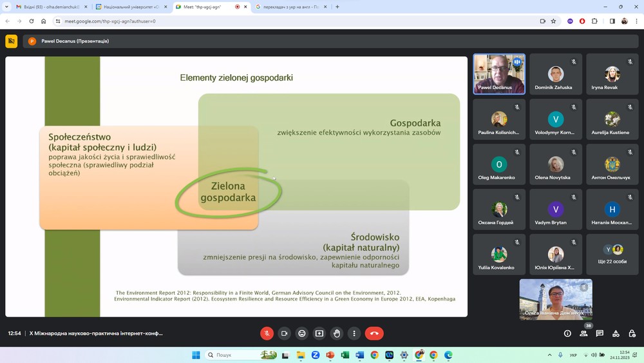Screen dimensions: 644x363
Task: Open the Activities panel
Action: (x=616, y=333)
